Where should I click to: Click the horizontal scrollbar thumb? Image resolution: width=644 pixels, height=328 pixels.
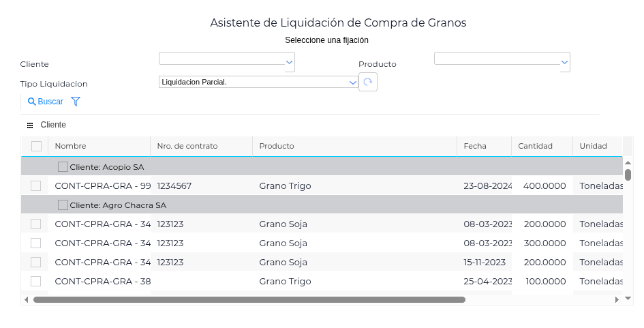(249, 299)
